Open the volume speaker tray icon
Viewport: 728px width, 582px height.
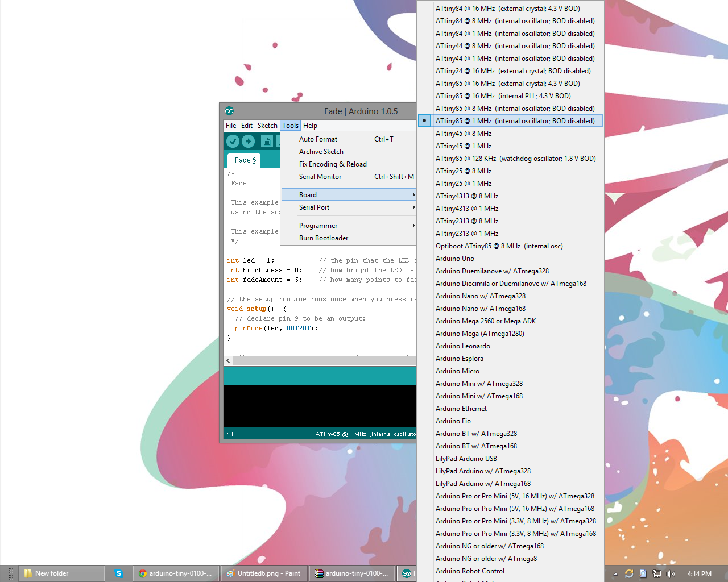click(671, 574)
